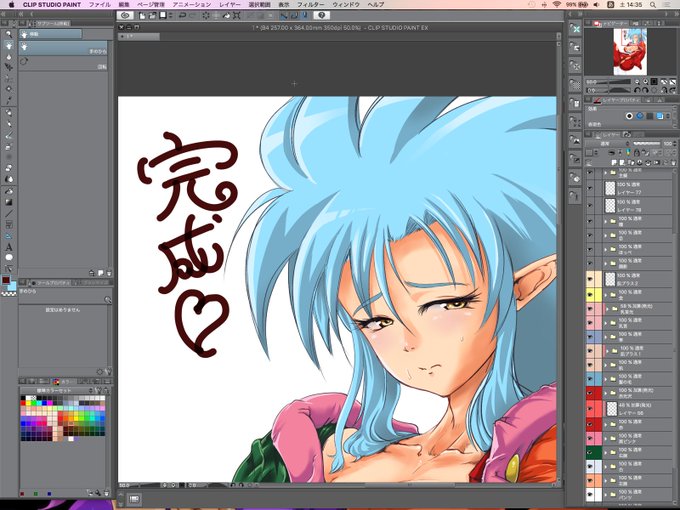Click layer opacity slider
The width and height of the screenshot is (680, 510).
(646, 144)
